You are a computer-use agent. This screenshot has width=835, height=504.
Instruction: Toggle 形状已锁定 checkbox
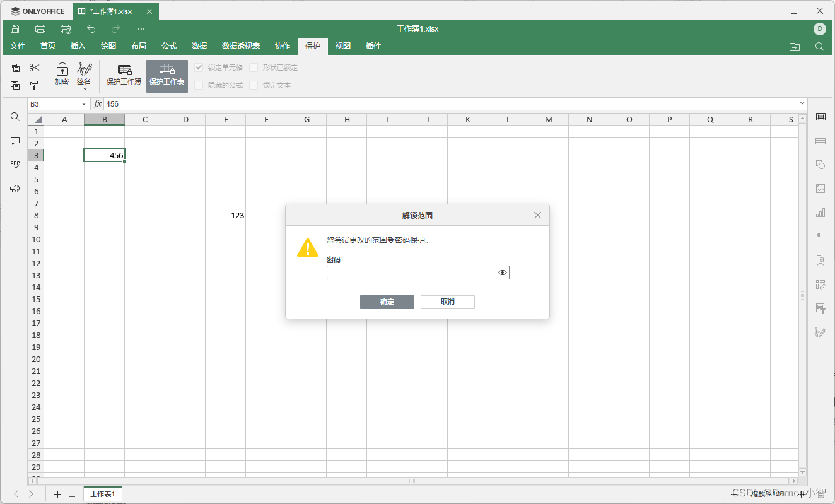coord(254,67)
